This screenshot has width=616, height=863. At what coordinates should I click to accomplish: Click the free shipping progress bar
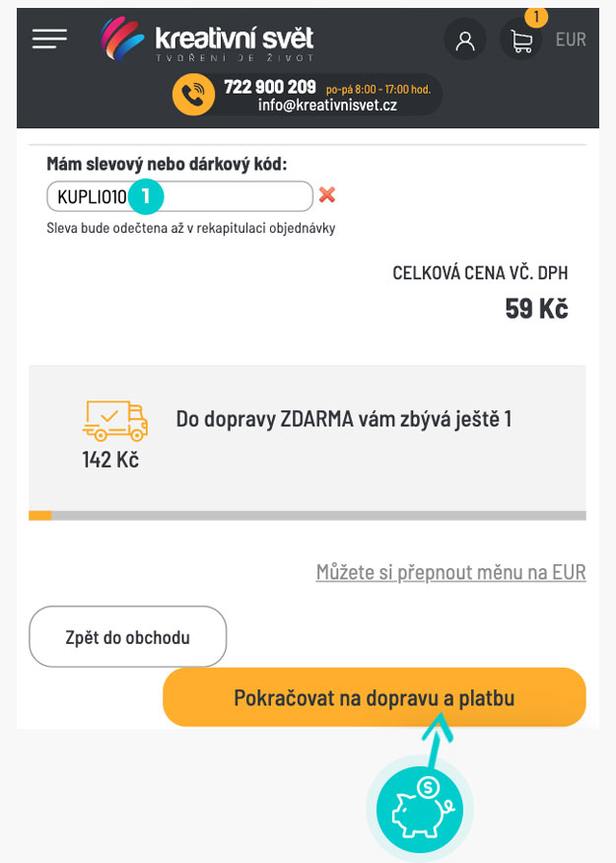(308, 515)
